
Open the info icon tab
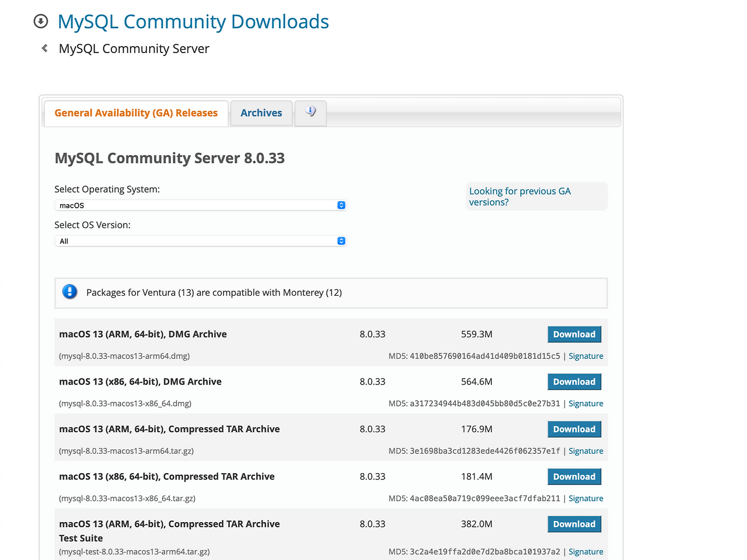click(x=310, y=113)
